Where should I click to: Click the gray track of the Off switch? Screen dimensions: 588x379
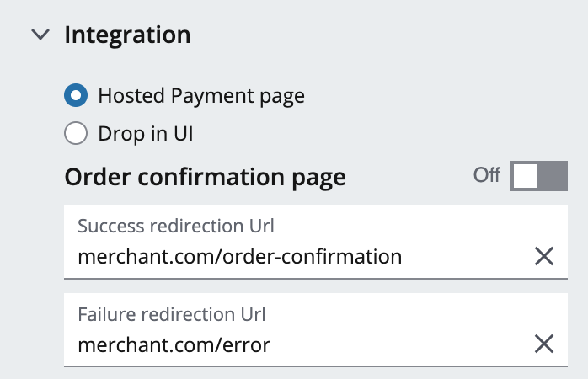point(553,176)
